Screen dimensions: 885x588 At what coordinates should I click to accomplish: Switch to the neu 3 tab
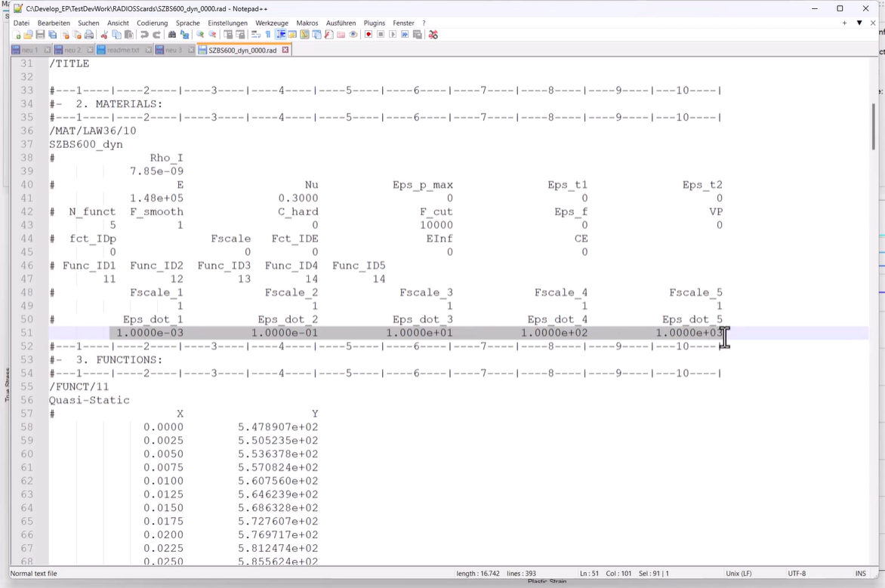coord(173,50)
